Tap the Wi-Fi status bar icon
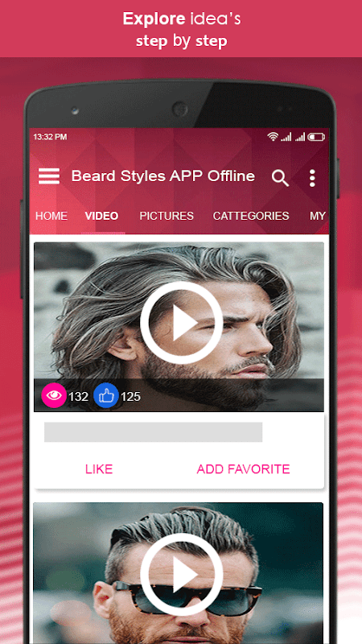This screenshot has width=362, height=644. pos(273,137)
